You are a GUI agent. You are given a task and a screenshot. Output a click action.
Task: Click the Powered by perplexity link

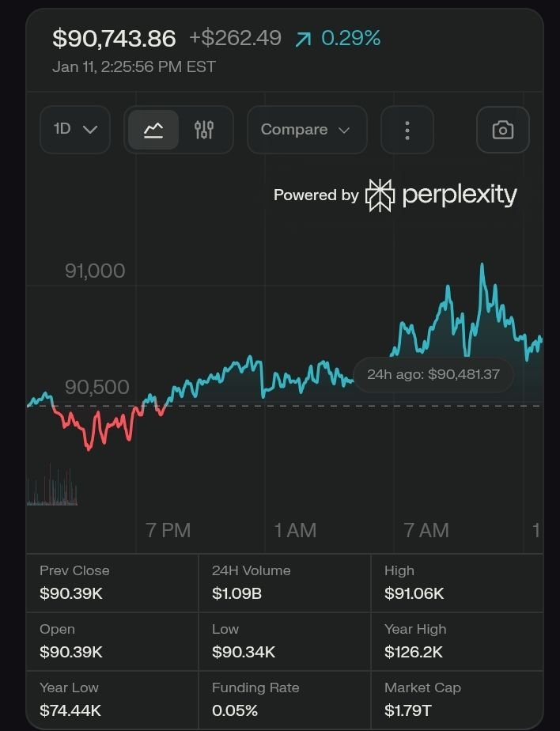(395, 194)
